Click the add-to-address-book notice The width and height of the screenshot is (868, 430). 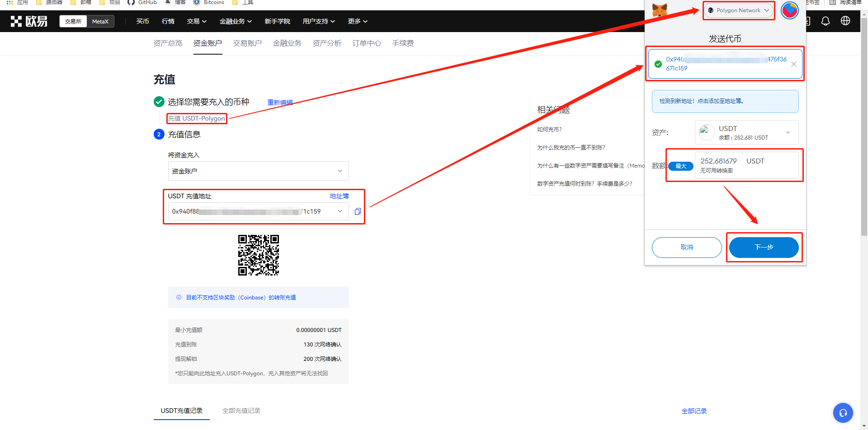tap(725, 101)
